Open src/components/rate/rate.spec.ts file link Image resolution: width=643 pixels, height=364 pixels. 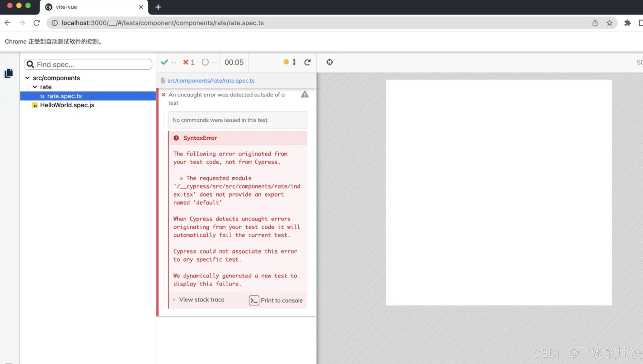pyautogui.click(x=211, y=80)
